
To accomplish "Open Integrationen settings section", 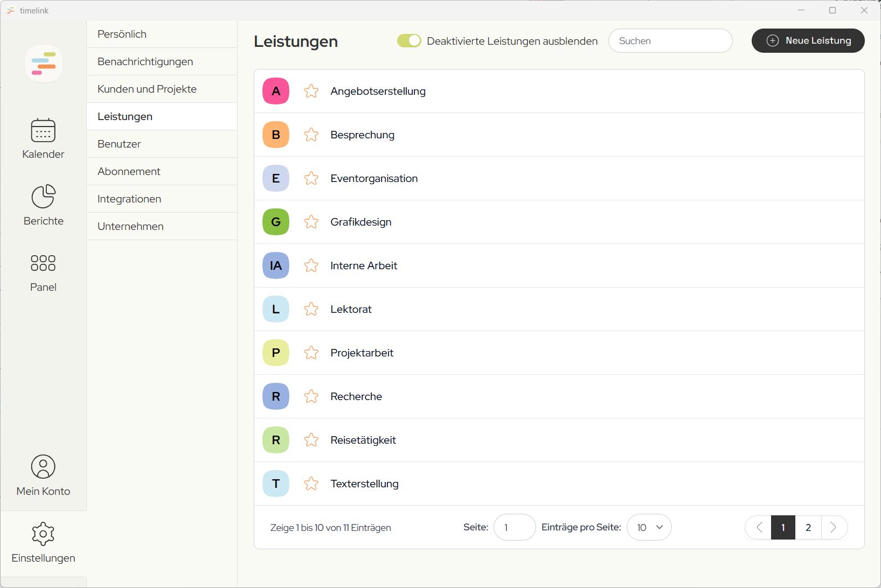I will point(162,199).
